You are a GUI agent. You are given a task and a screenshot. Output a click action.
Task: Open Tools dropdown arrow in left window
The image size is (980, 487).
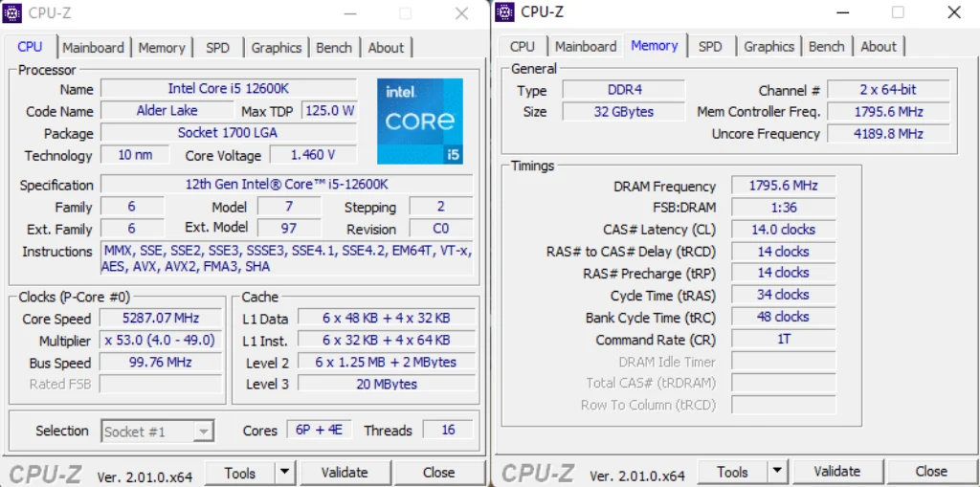click(284, 473)
